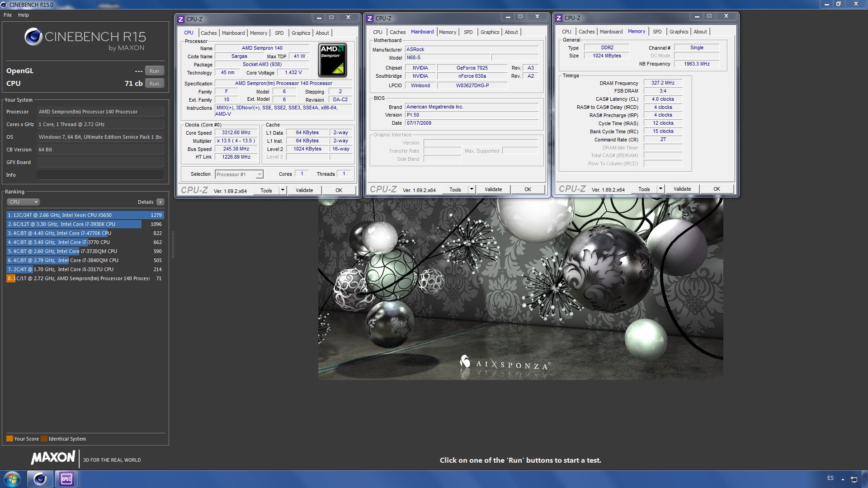Click Identical System legend swatch

[x=44, y=439]
